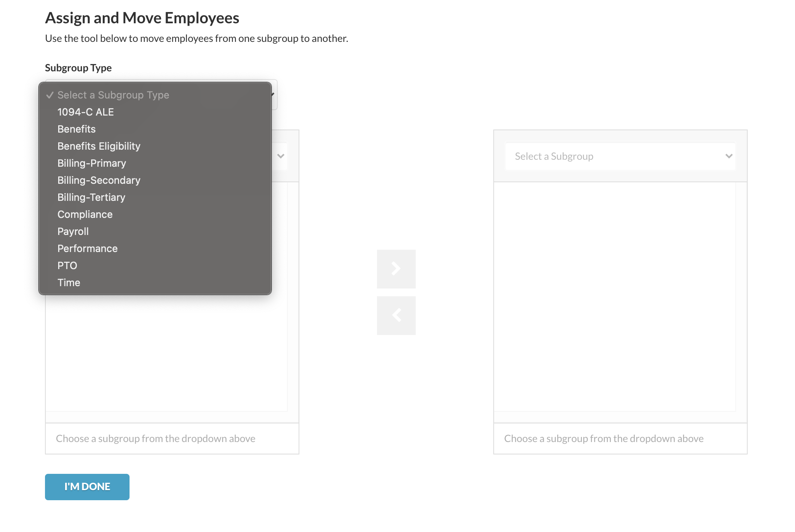Click the 'Assign and Move Employees' heading
Screen dimensions: 795x532
point(142,18)
